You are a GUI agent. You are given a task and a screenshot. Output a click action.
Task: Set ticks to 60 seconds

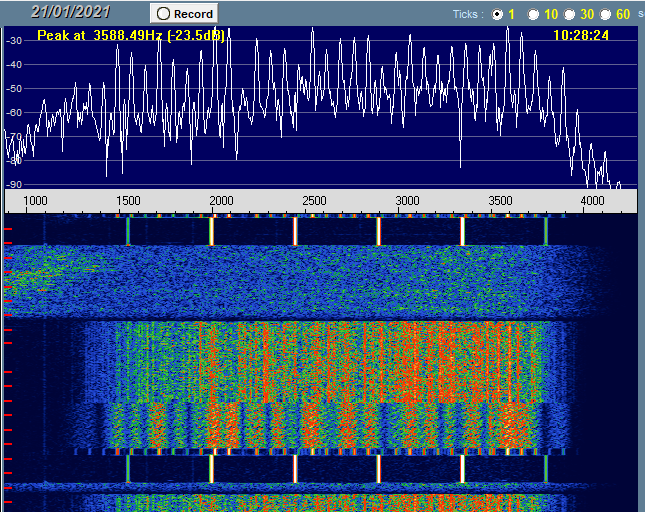click(x=606, y=15)
